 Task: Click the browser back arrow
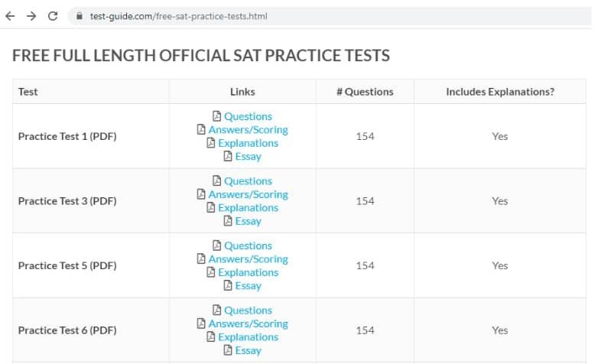pos(10,15)
